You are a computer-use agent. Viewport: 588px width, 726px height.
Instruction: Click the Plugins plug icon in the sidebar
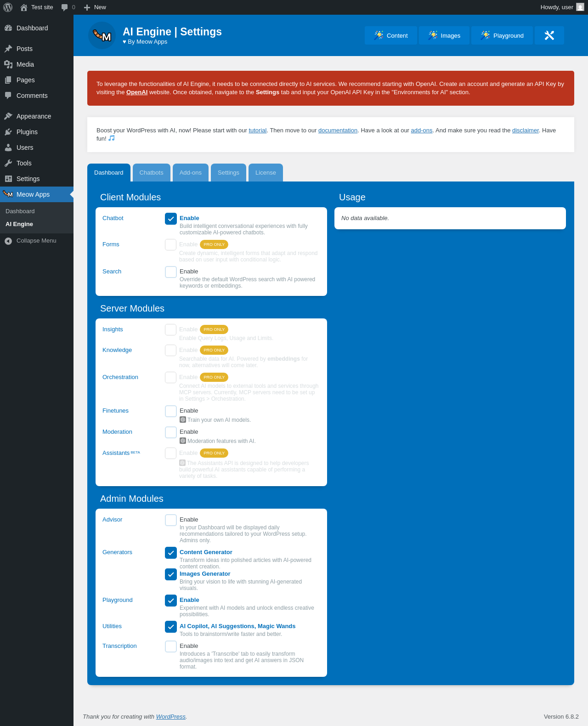tap(8, 132)
